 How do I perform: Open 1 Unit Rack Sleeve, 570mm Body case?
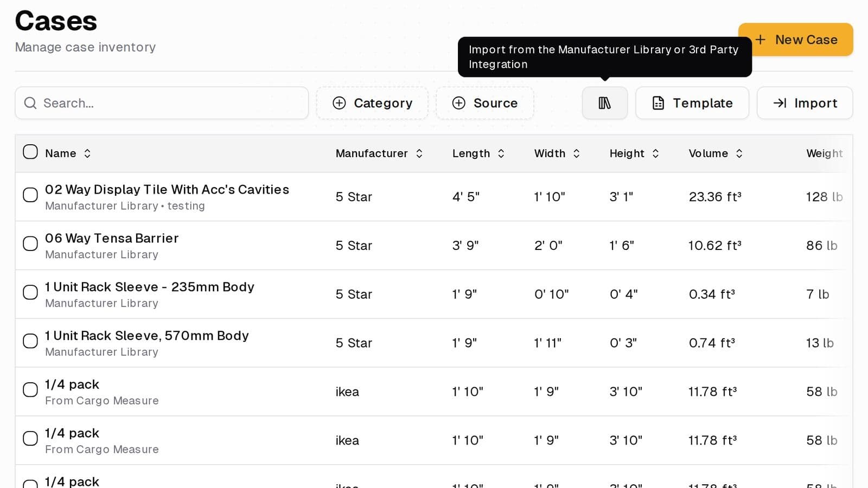point(147,336)
